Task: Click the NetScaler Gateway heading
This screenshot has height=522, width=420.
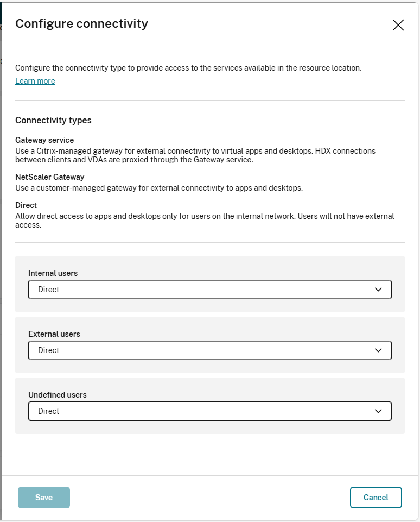Action: (x=49, y=177)
